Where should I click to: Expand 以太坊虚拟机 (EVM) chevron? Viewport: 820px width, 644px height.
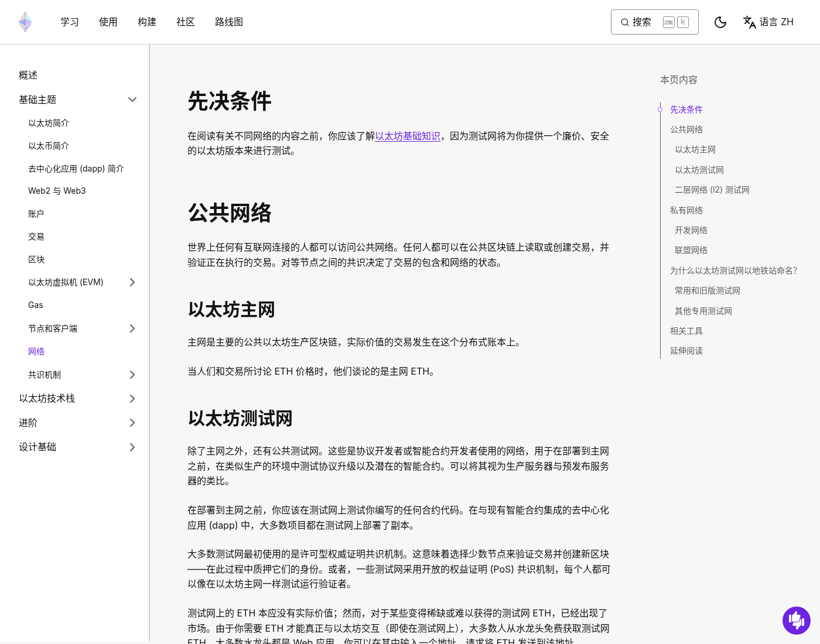pyautogui.click(x=132, y=282)
